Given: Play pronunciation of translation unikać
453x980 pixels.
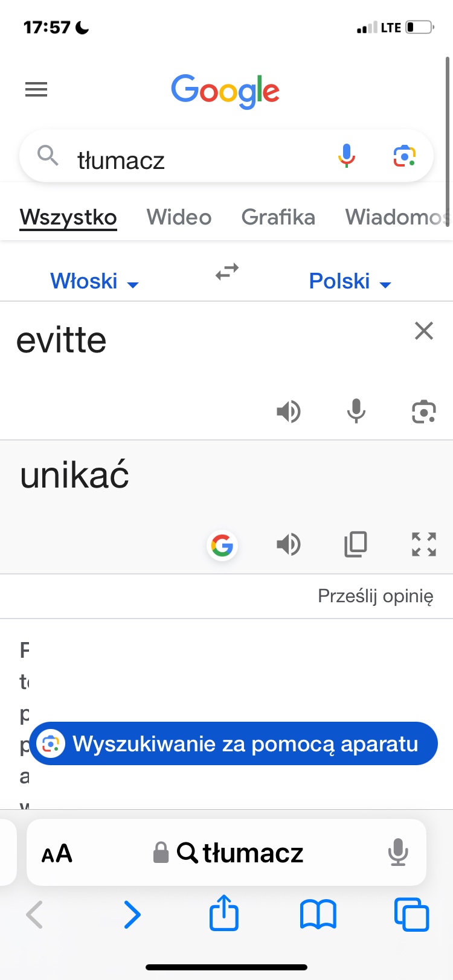Looking at the screenshot, I should (288, 544).
